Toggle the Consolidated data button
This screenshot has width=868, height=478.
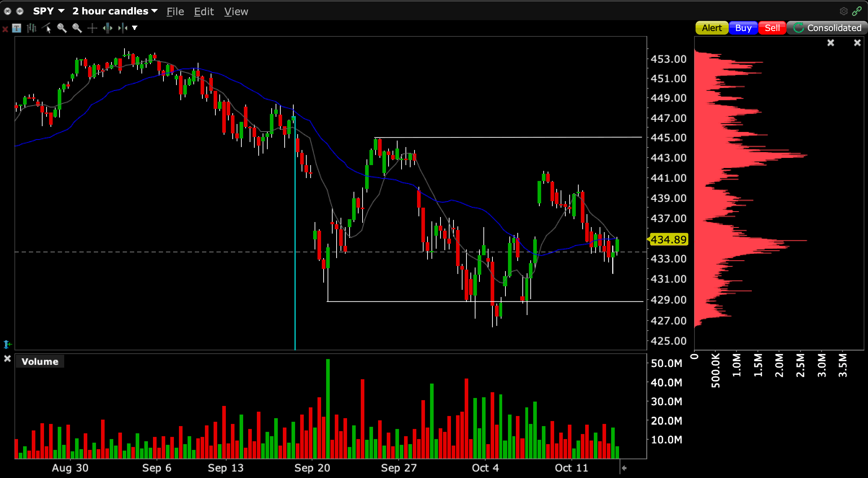pos(827,28)
